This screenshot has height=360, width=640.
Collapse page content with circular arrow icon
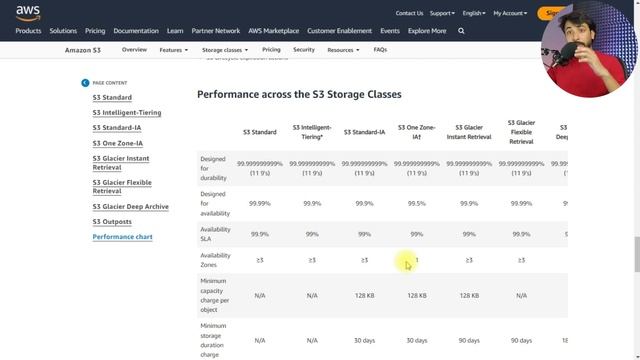pyautogui.click(x=85, y=83)
